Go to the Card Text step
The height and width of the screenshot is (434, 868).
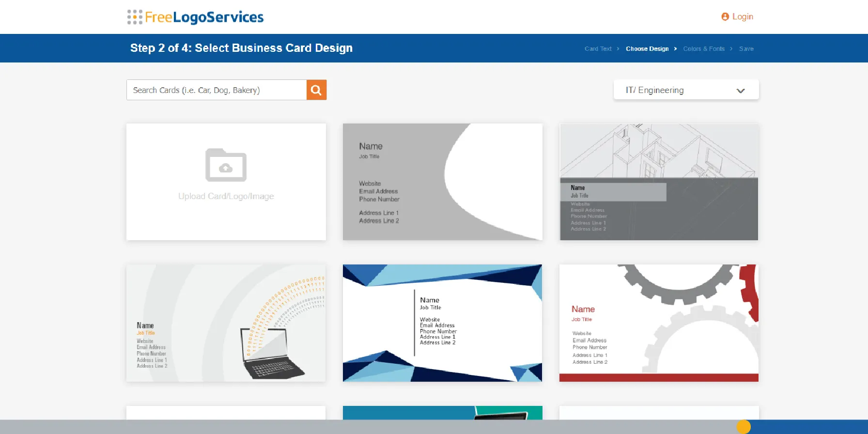click(598, 49)
